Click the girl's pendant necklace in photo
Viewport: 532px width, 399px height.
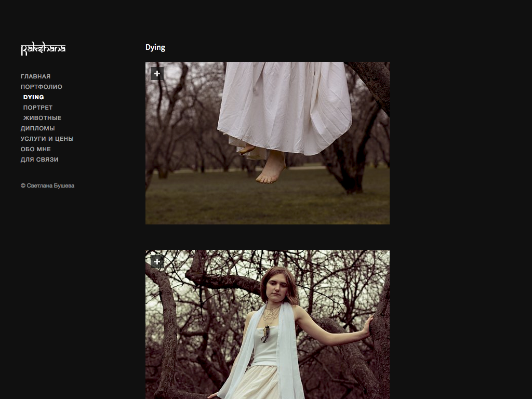pyautogui.click(x=265, y=334)
